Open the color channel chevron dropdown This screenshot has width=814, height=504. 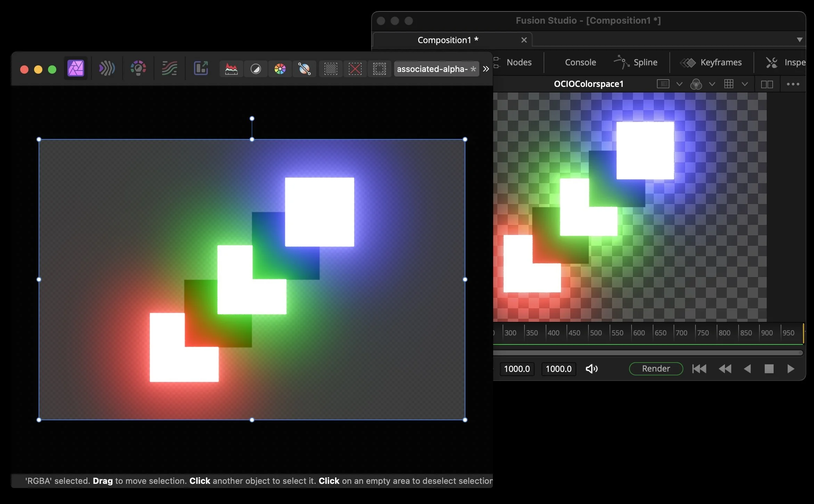click(712, 84)
